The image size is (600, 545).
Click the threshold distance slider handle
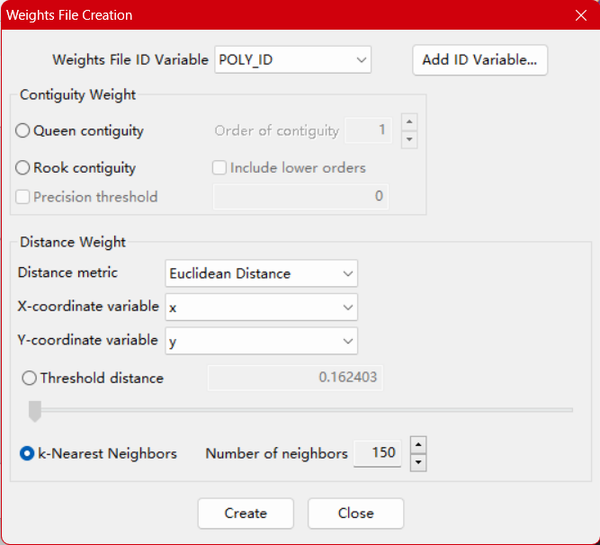[35, 410]
